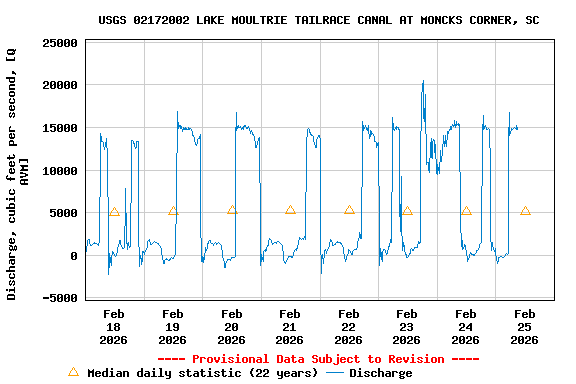Click the blue Discharge line sample in legend
This screenshot has width=576, height=384.
(335, 373)
